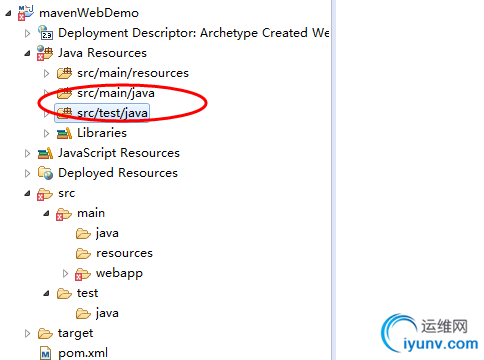Expand the Deployment Descriptor node

pos(27,33)
